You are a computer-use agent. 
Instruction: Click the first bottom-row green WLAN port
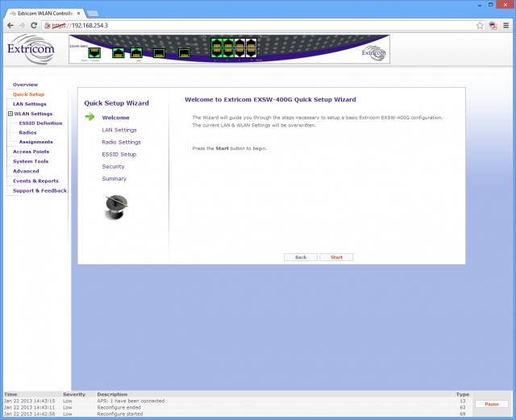coord(217,52)
